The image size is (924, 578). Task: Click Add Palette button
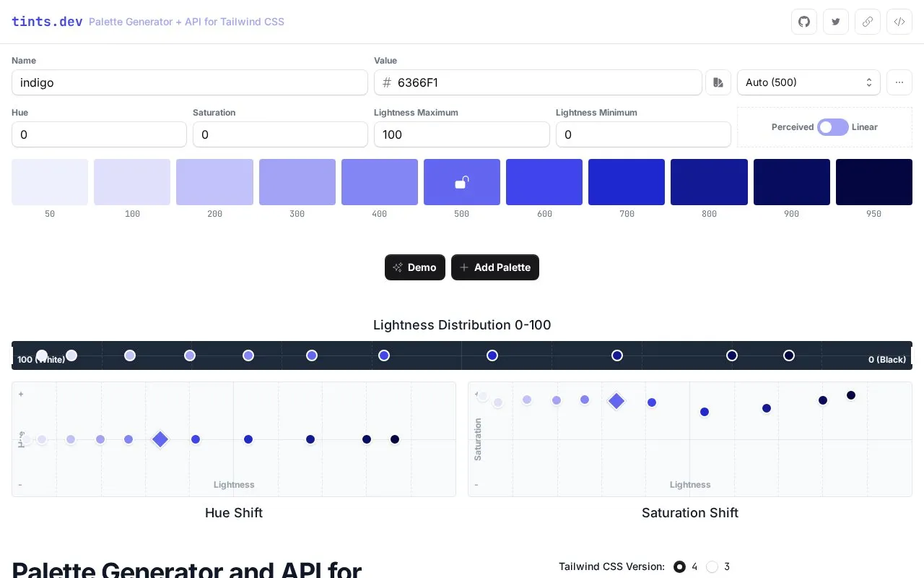click(495, 267)
